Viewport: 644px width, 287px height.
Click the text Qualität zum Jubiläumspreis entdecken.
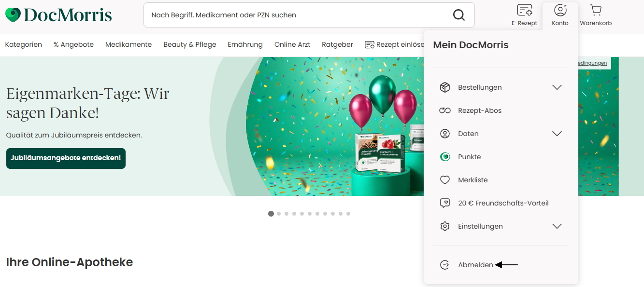pos(74,135)
